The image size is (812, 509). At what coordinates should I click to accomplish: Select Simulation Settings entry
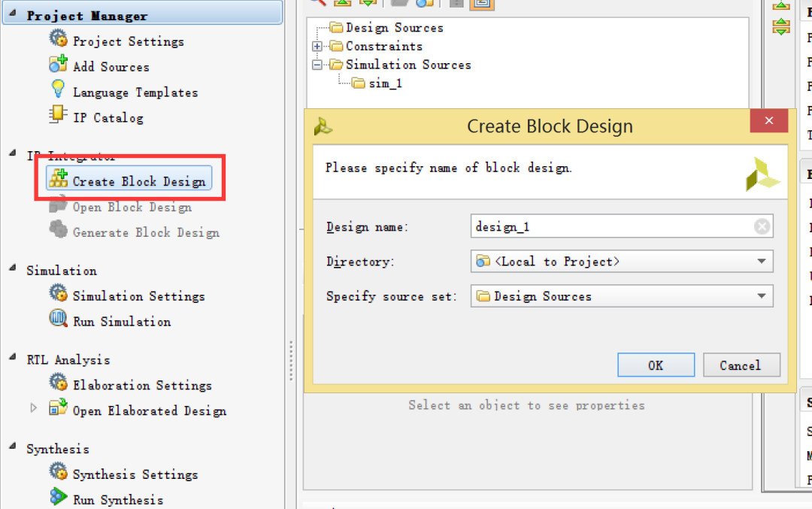pos(139,295)
